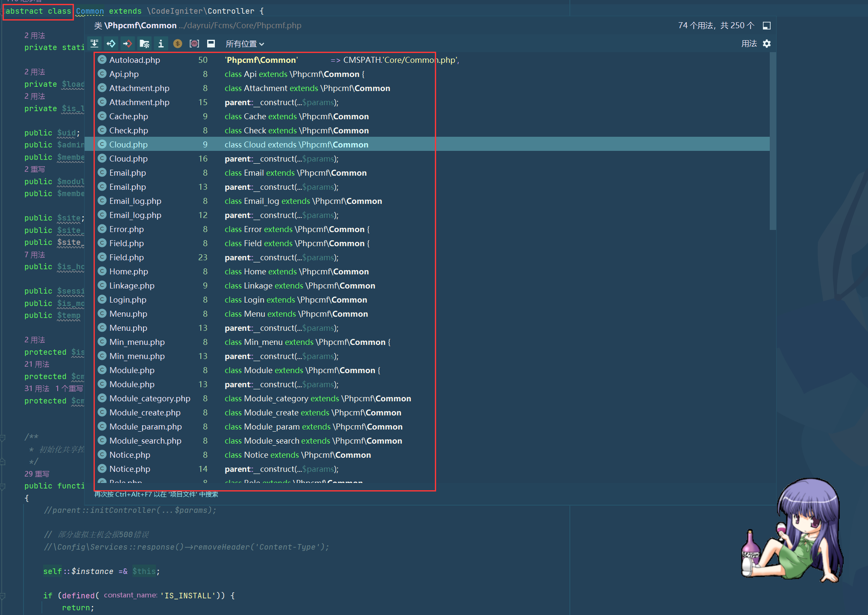Click the class icon beside Home.php
Image resolution: width=868 pixels, height=615 pixels.
click(x=102, y=271)
